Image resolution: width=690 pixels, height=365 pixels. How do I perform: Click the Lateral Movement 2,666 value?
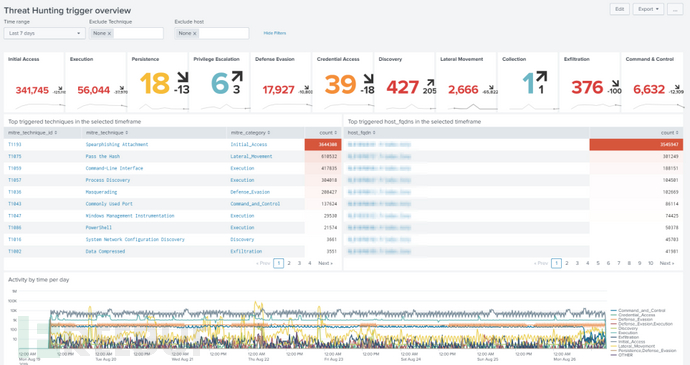[x=463, y=90]
